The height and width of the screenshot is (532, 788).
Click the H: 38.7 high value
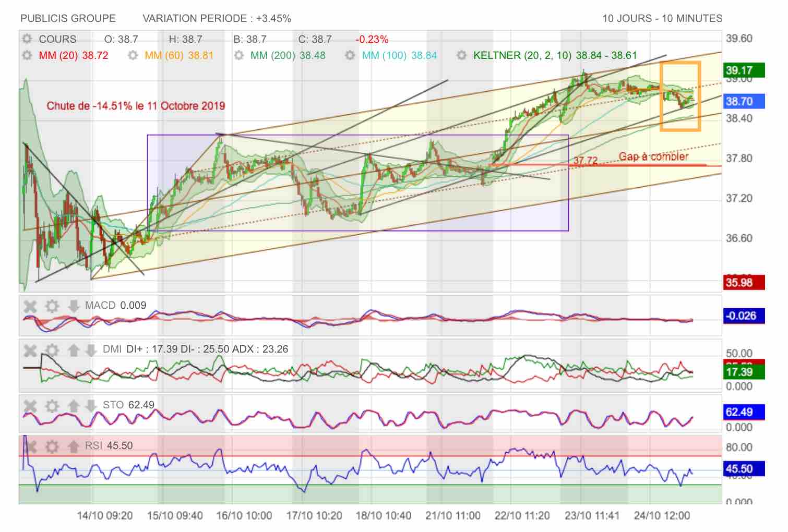tap(185, 39)
